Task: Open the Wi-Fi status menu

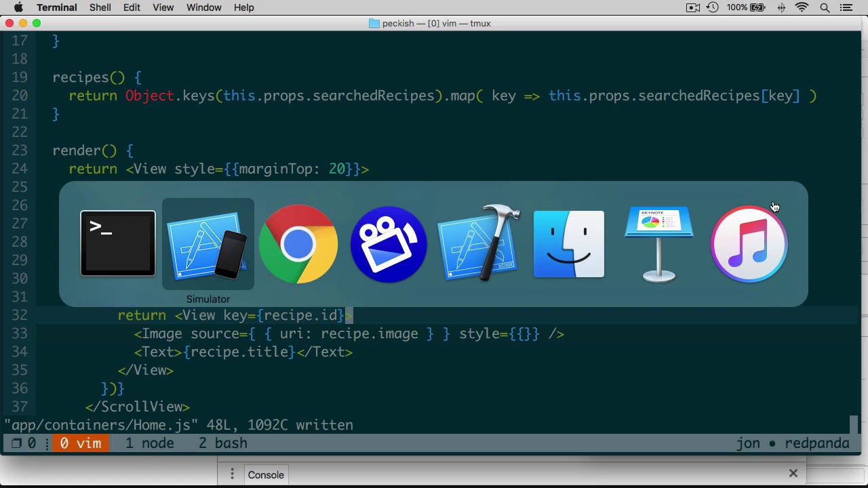Action: (x=802, y=7)
